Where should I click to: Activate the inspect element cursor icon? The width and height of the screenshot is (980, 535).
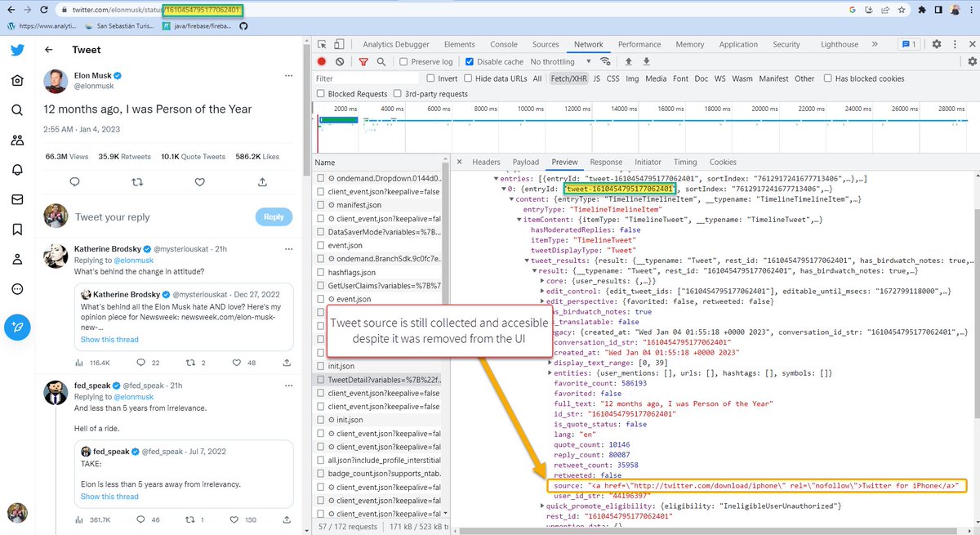click(322, 43)
